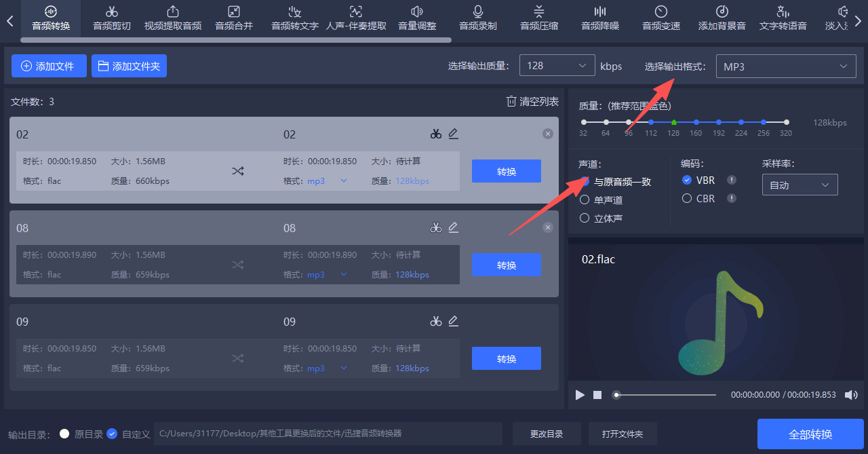Open the 文字转语音 tool
Image resolution: width=868 pixels, height=454 pixels.
pyautogui.click(x=783, y=18)
